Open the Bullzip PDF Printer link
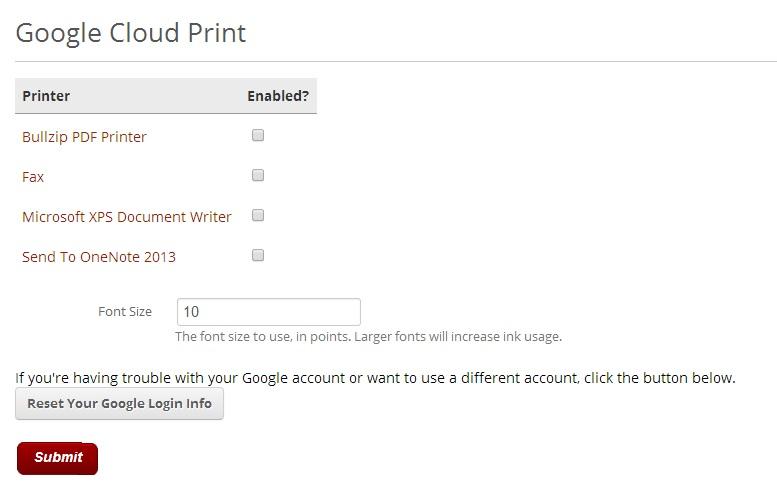 point(84,137)
